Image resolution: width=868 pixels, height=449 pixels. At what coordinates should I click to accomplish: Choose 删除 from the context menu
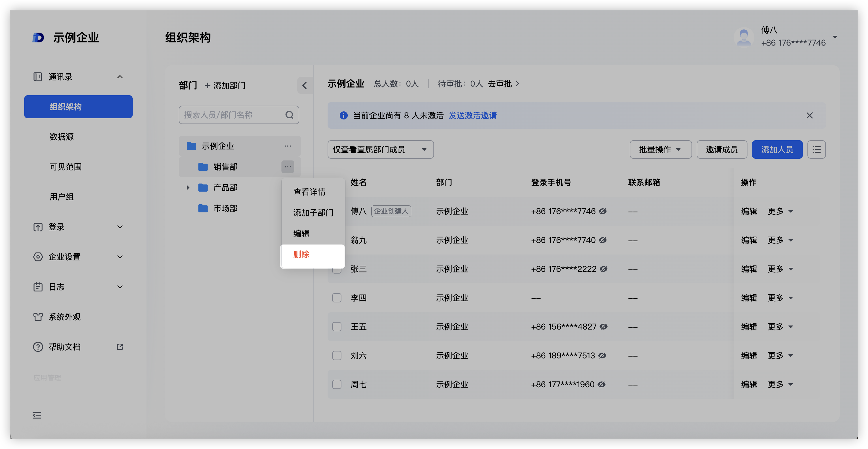point(301,255)
